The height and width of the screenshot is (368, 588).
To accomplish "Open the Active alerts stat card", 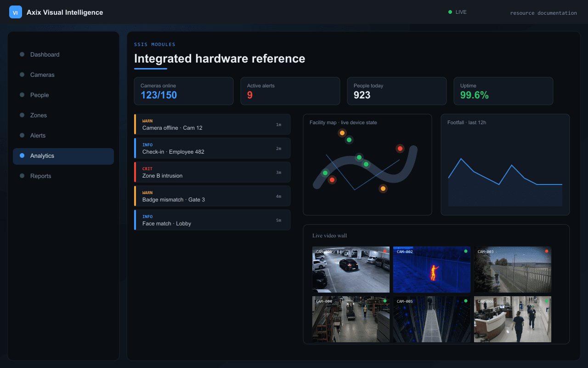I will (290, 91).
